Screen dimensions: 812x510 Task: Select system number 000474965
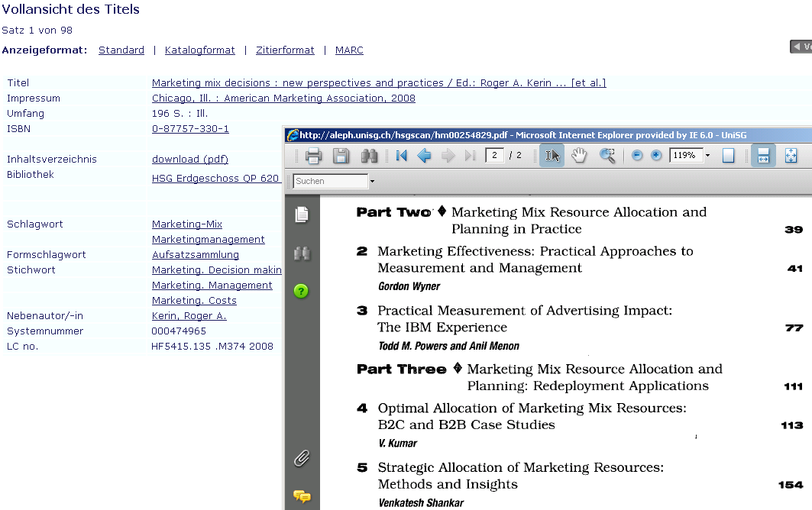pyautogui.click(x=179, y=331)
